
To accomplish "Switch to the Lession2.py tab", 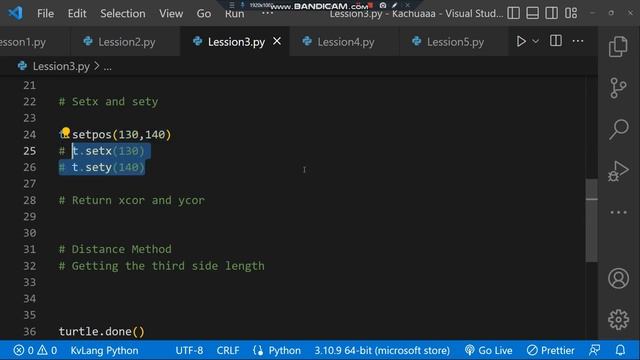I will coord(126,42).
